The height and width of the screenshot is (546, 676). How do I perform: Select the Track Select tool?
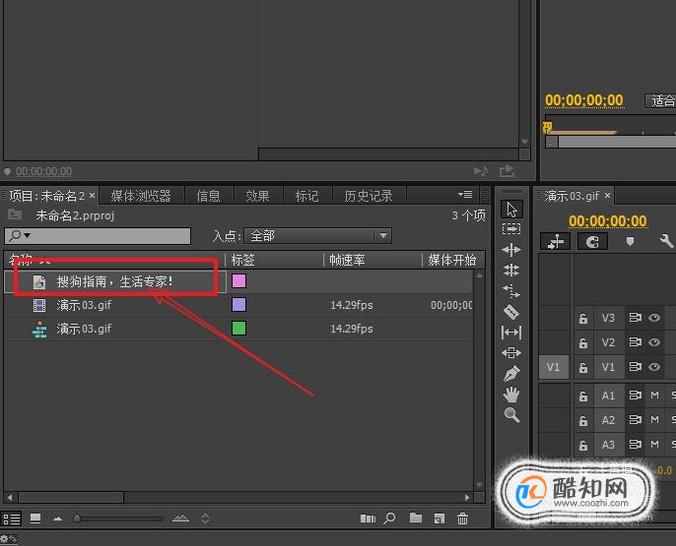512,229
